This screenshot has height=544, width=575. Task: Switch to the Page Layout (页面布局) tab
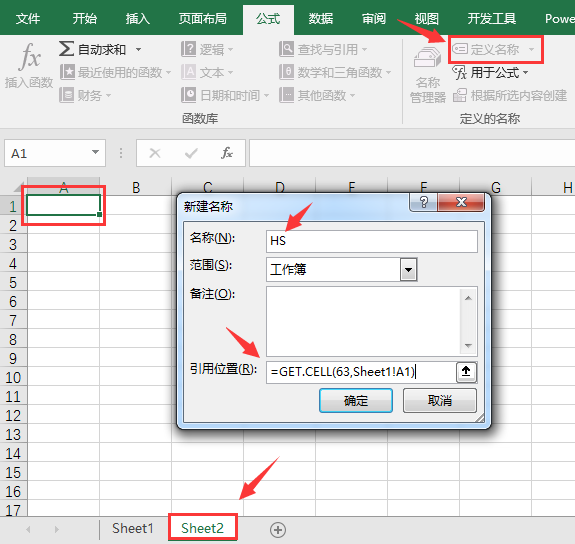pyautogui.click(x=202, y=18)
